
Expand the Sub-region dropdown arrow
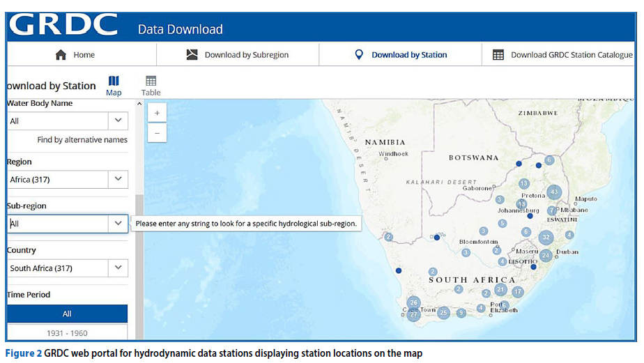coord(118,224)
